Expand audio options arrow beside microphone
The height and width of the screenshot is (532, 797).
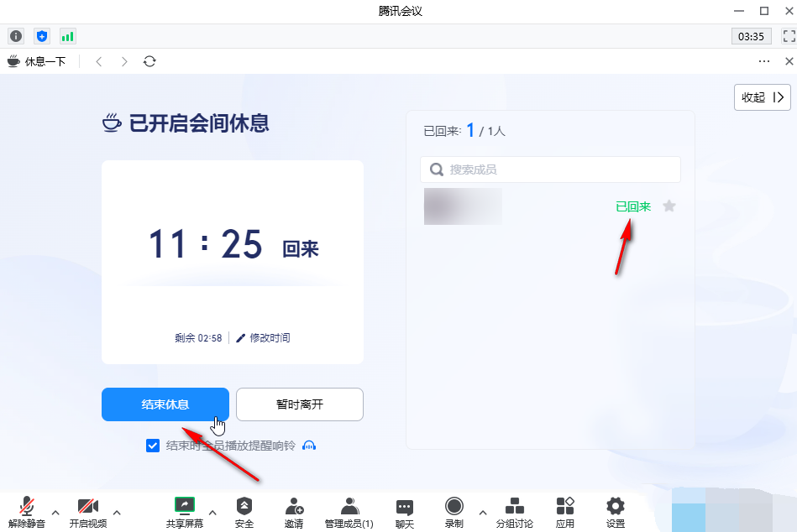[55, 512]
